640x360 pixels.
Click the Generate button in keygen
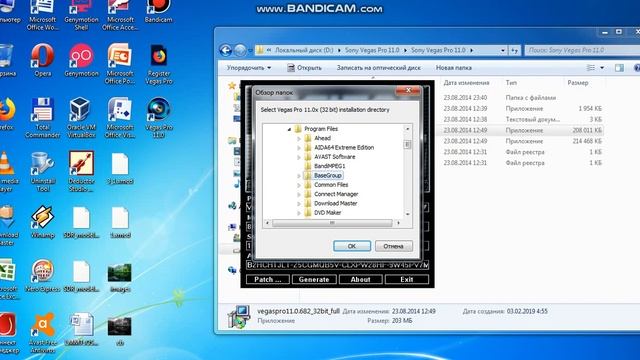pyautogui.click(x=314, y=280)
